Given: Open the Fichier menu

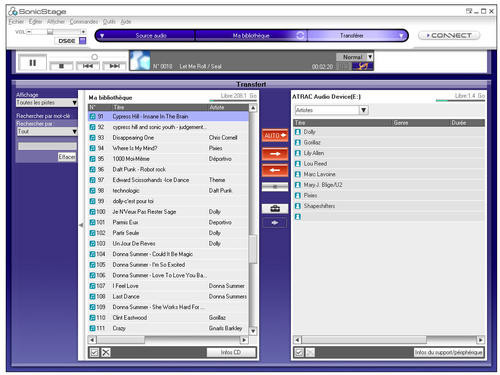Looking at the screenshot, I should pos(16,22).
